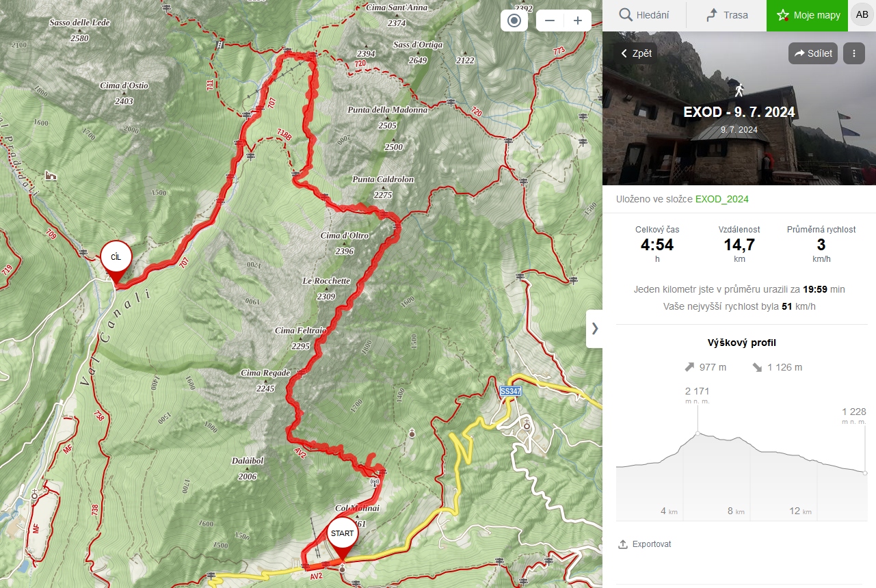Viewport: 876px width, 588px height.
Task: Click the CÍL finish marker pin
Action: click(x=116, y=263)
